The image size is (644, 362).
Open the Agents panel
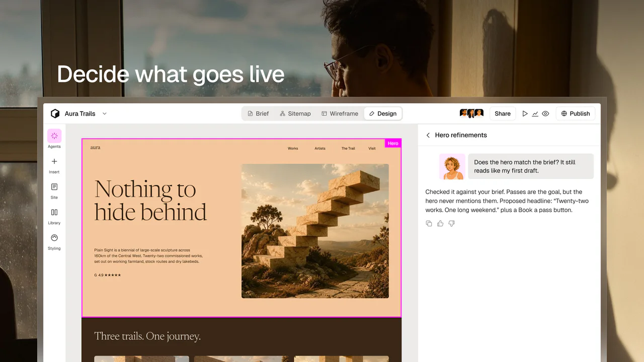54,139
